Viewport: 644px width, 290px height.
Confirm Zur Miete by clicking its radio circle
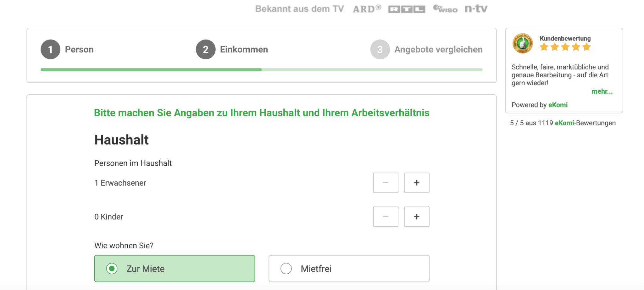[111, 269]
